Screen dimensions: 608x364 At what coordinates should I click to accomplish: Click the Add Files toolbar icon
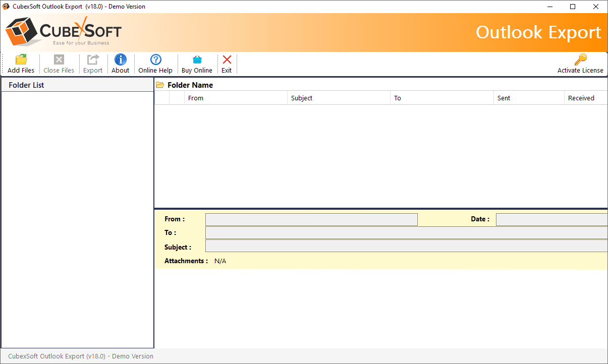(x=21, y=59)
